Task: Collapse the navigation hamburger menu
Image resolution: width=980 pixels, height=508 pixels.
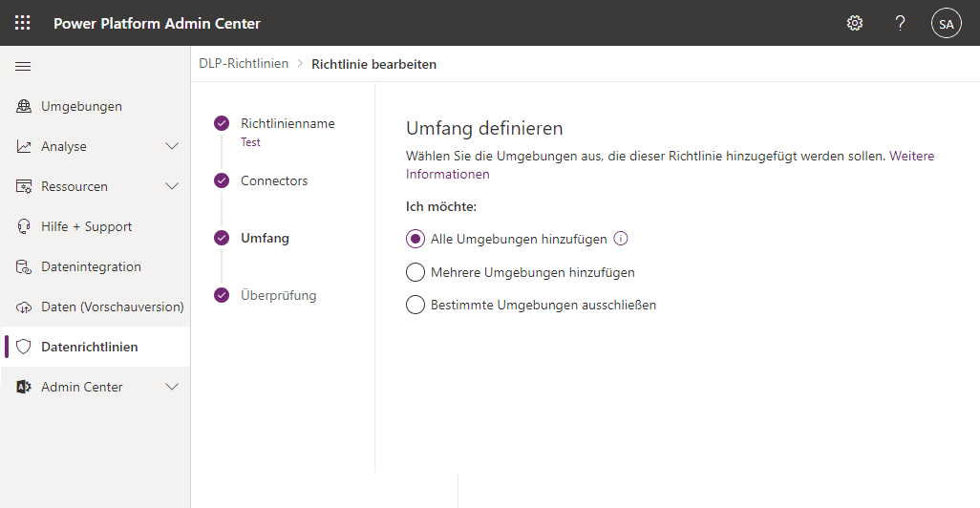Action: [23, 66]
